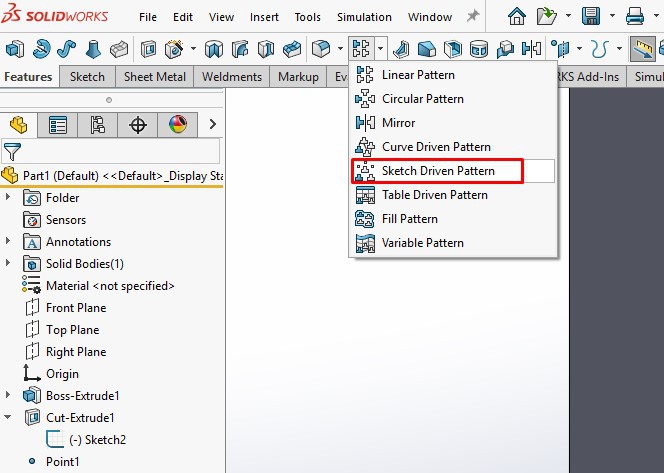Open the View menu
Viewport: 664px width, 473px height.
pyautogui.click(x=221, y=17)
